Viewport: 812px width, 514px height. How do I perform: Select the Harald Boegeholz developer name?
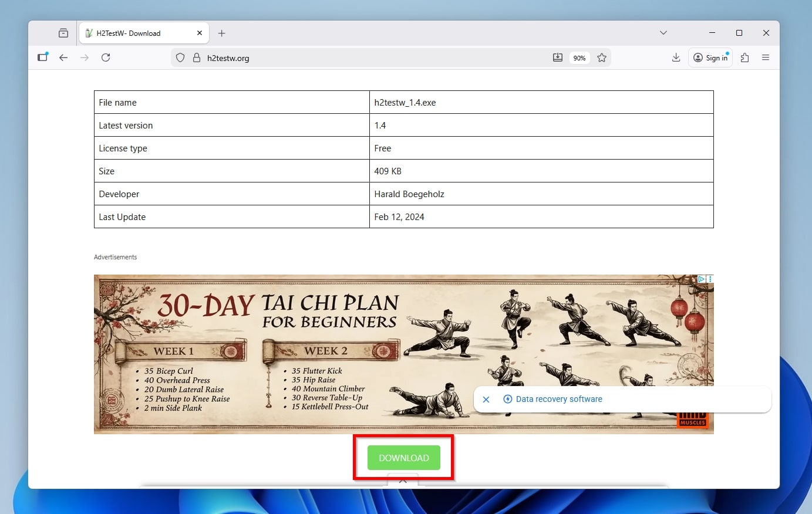[x=409, y=194]
